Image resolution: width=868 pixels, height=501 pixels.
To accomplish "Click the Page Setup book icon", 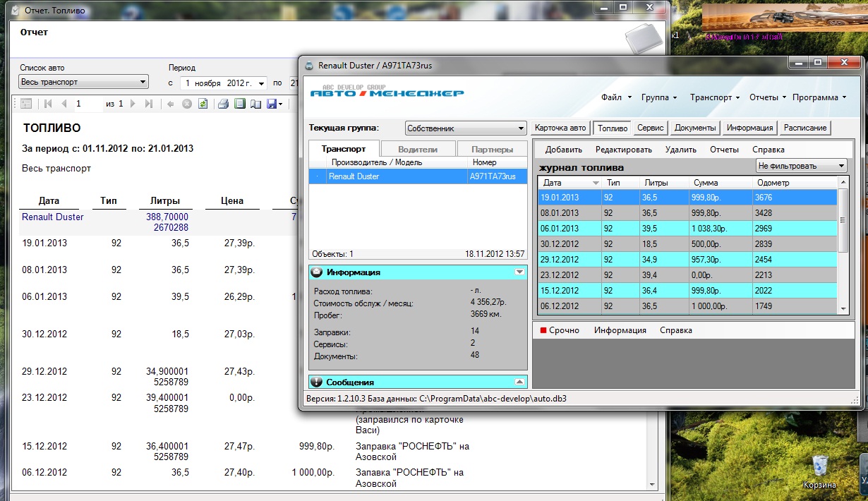I will [x=255, y=104].
